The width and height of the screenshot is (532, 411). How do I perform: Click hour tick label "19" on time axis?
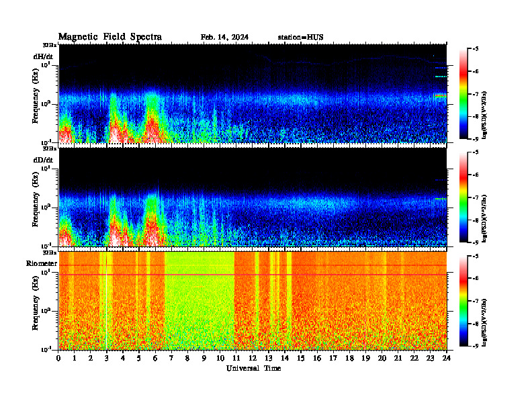(365, 358)
